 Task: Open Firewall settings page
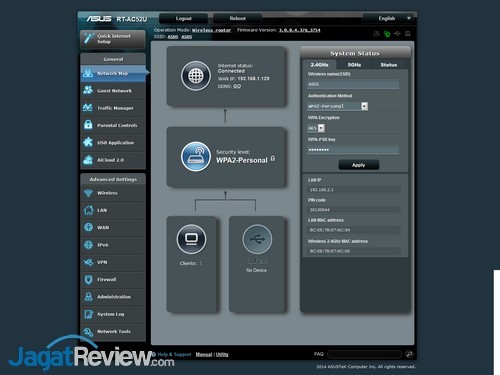[113, 280]
